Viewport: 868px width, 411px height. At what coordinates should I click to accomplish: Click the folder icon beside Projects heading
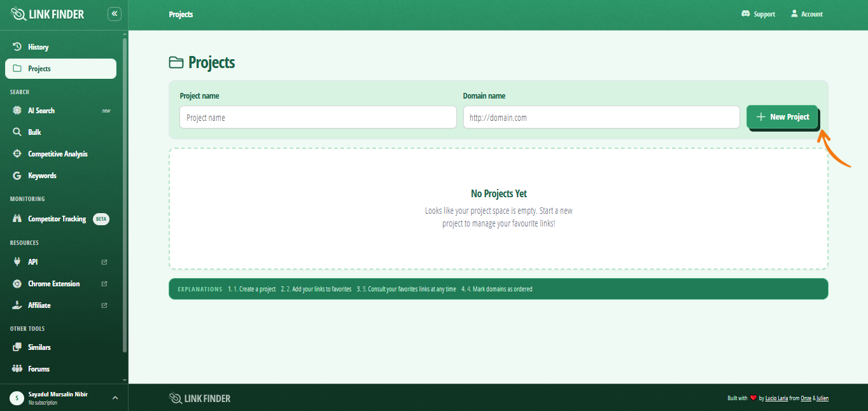[176, 62]
